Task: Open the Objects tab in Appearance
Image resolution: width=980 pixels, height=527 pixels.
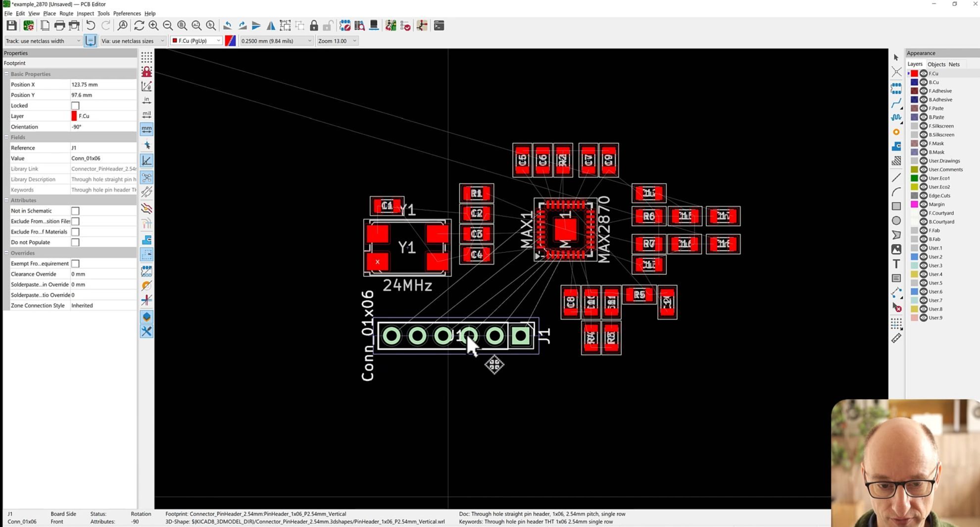Action: (x=936, y=64)
